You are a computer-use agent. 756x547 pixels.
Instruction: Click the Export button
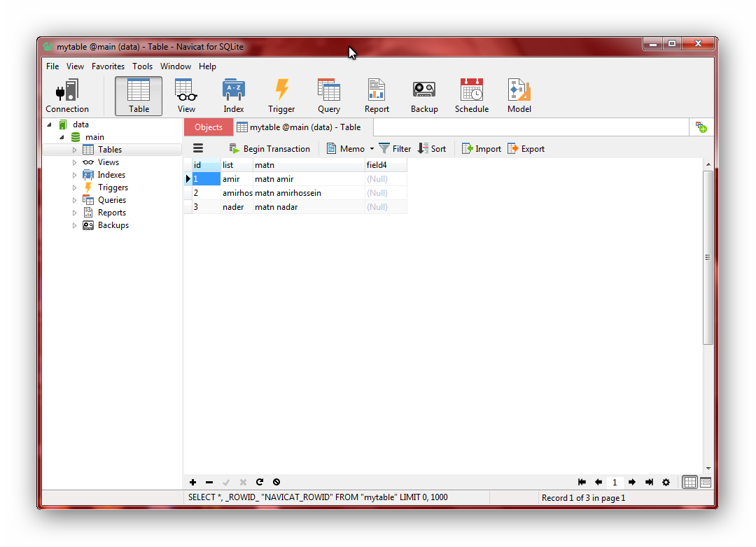526,149
